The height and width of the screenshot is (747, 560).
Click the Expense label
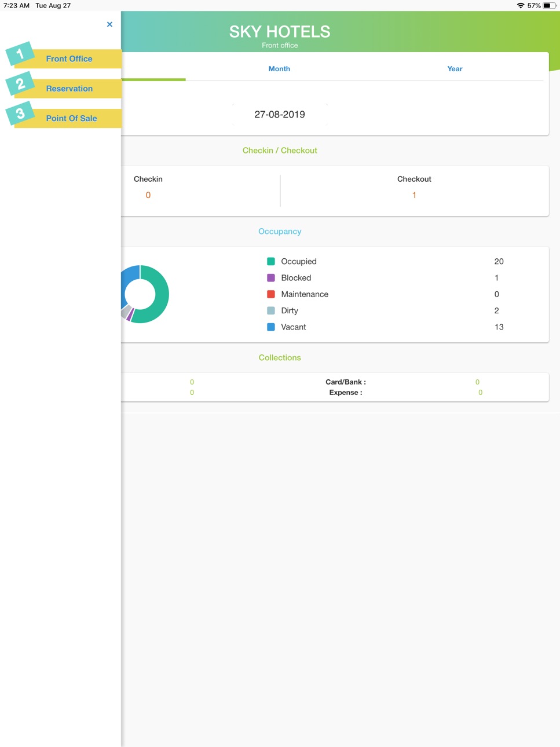(346, 393)
